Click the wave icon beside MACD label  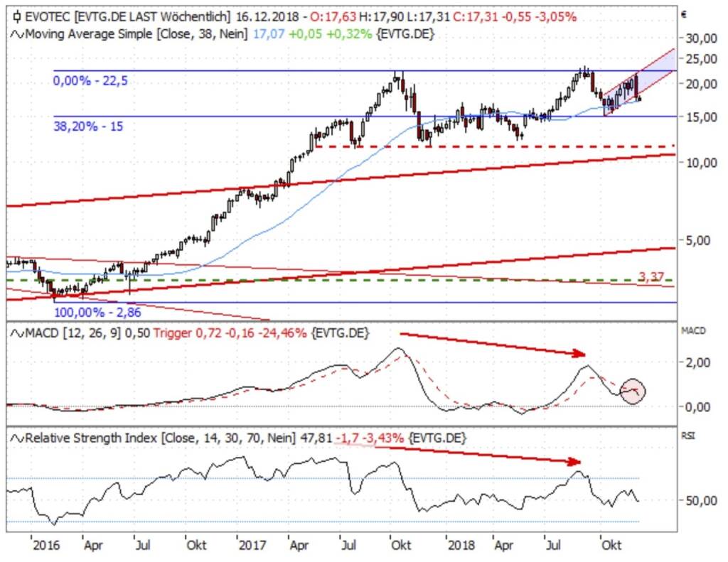pos(17,333)
